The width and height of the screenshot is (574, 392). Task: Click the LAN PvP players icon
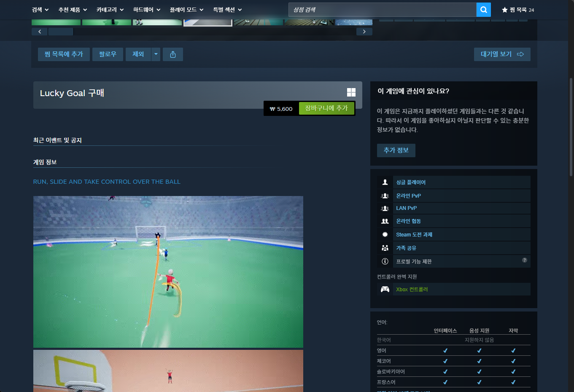coord(385,208)
